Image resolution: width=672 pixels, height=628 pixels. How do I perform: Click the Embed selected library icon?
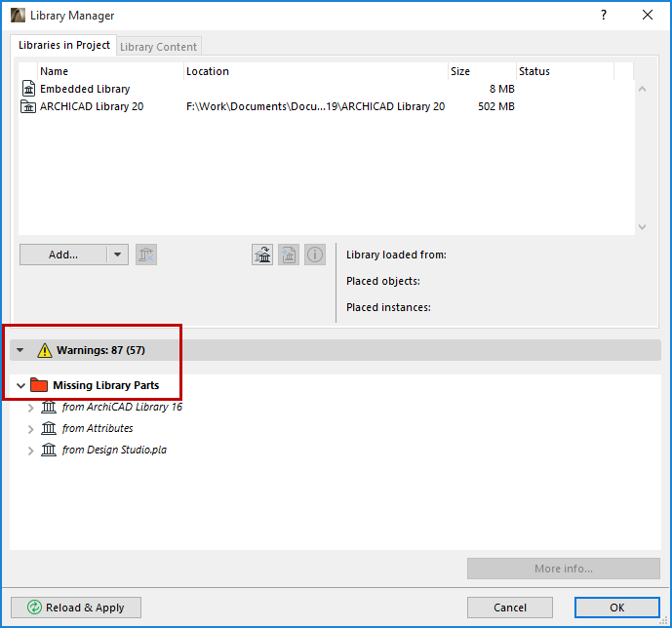pos(289,255)
